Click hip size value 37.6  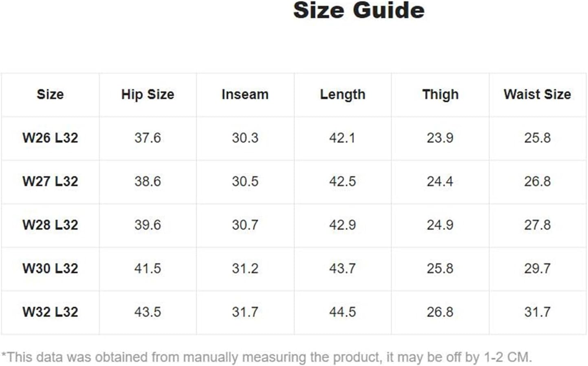148,138
